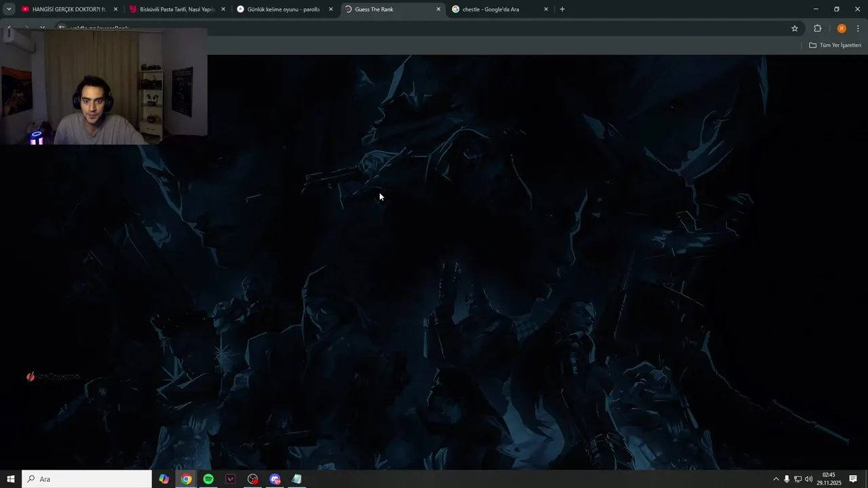Expand the hidden system tray icons
This screenshot has height=488, width=868.
[776, 479]
